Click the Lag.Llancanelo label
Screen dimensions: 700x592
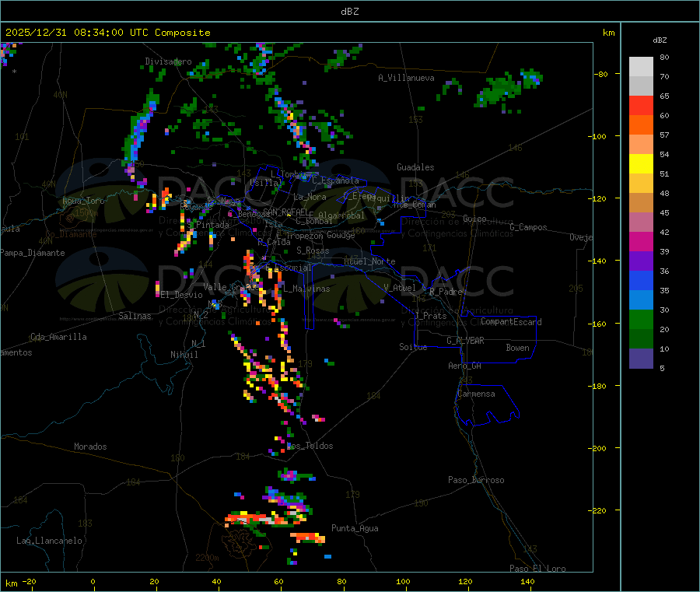(x=50, y=541)
